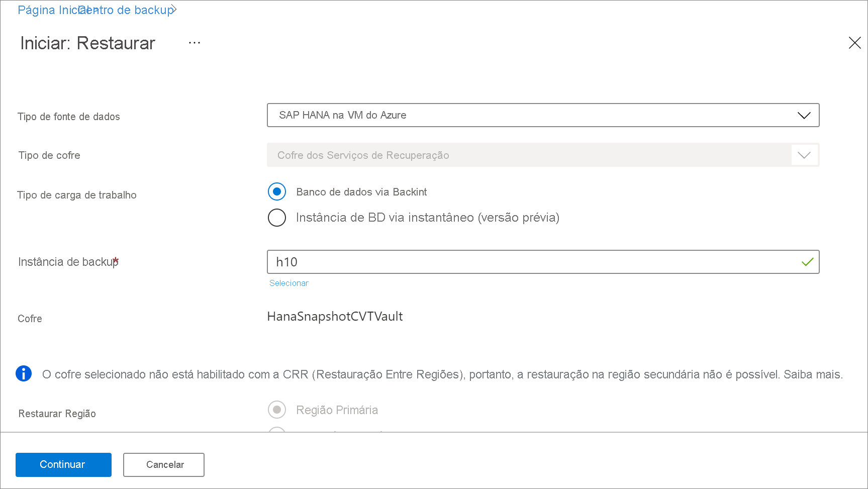Click the Tipo de carga de trabalho label
This screenshot has width=868, height=489.
click(77, 195)
